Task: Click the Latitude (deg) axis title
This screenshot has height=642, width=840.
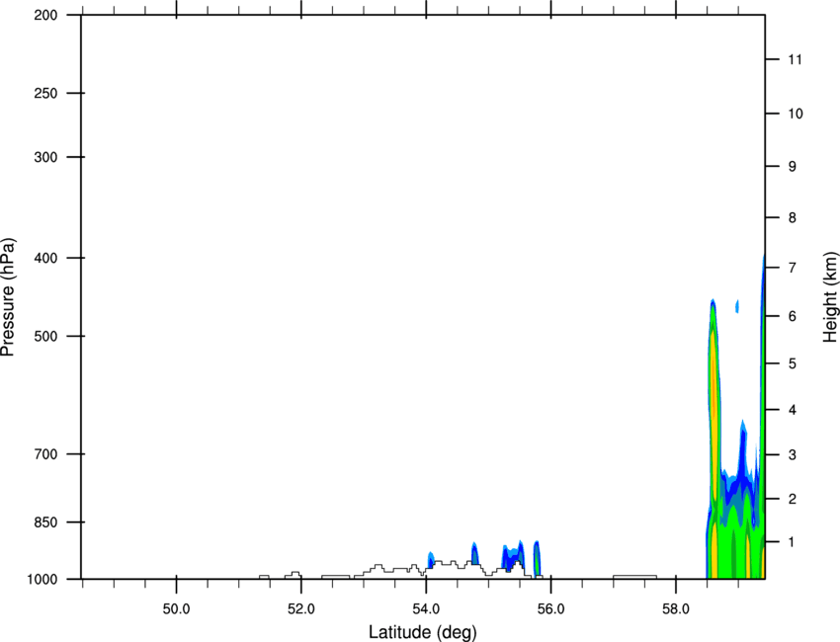Action: [423, 632]
